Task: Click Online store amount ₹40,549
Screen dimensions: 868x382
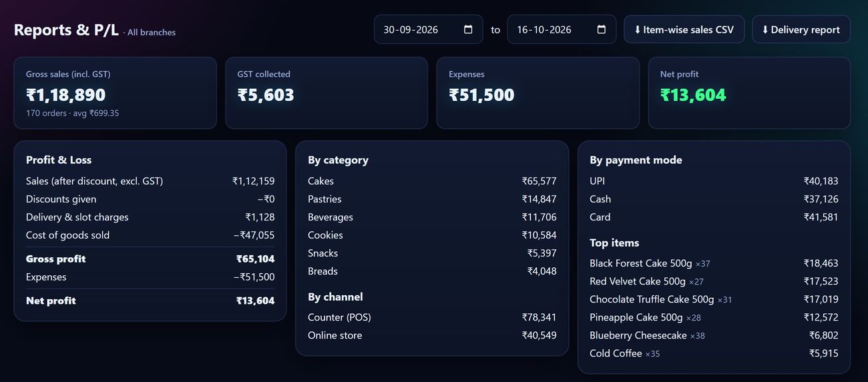Action: (539, 335)
